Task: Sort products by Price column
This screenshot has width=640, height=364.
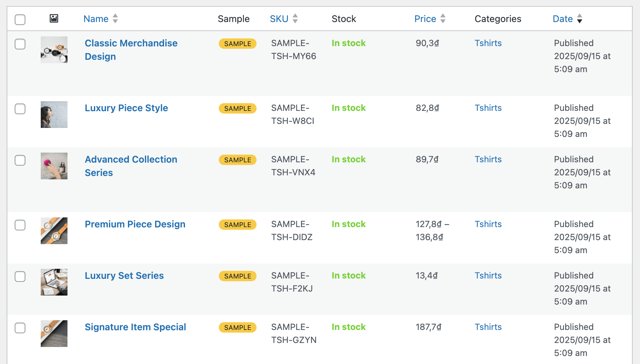Action: point(425,19)
